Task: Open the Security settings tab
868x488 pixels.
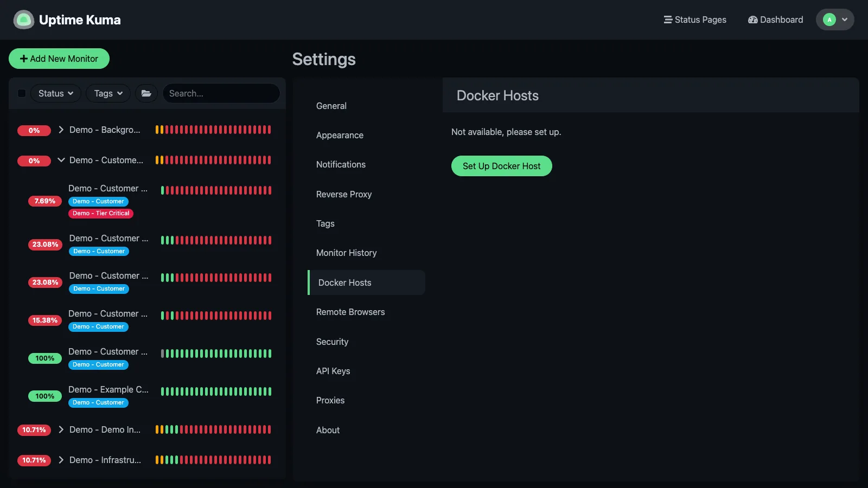Action: coord(366,342)
